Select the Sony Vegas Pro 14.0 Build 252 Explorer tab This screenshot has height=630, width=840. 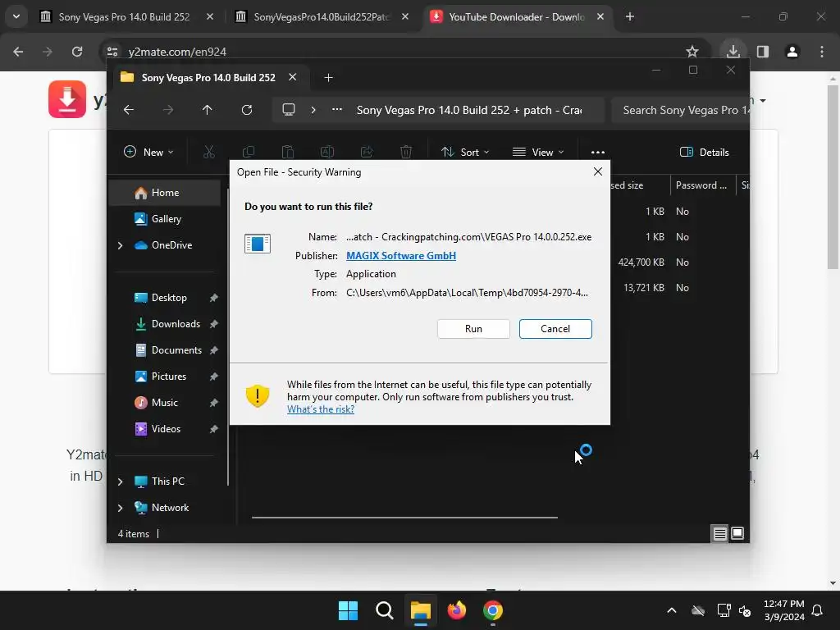208,78
